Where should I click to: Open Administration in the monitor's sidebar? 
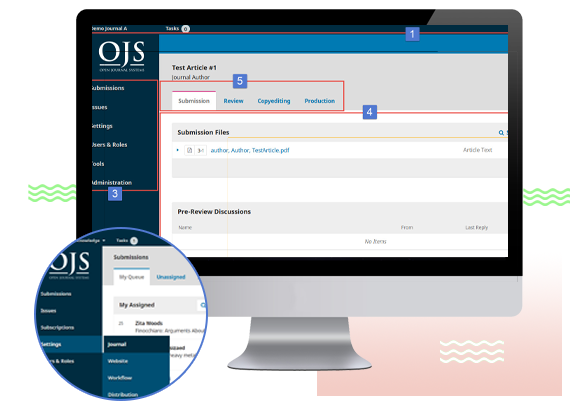[112, 183]
